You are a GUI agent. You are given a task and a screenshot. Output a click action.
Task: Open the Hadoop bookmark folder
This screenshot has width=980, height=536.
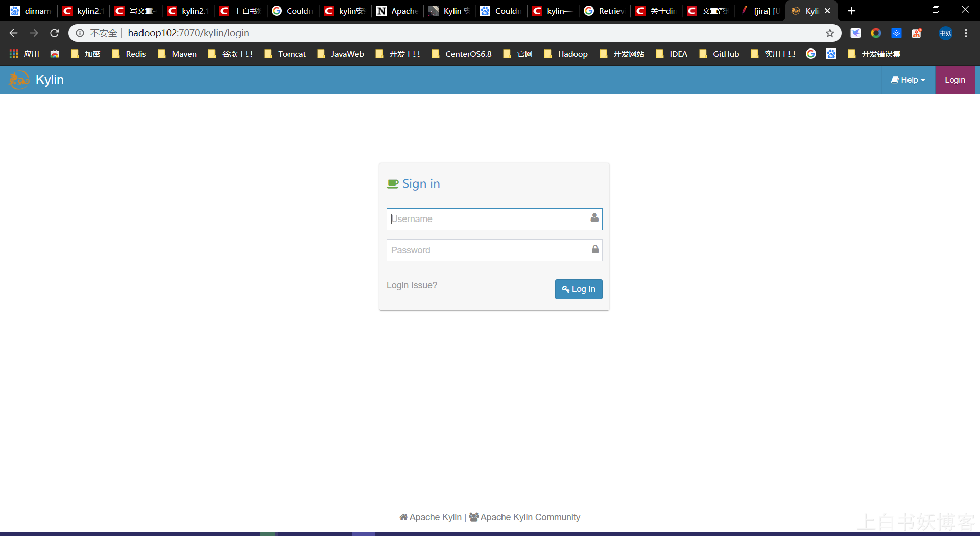pos(566,54)
